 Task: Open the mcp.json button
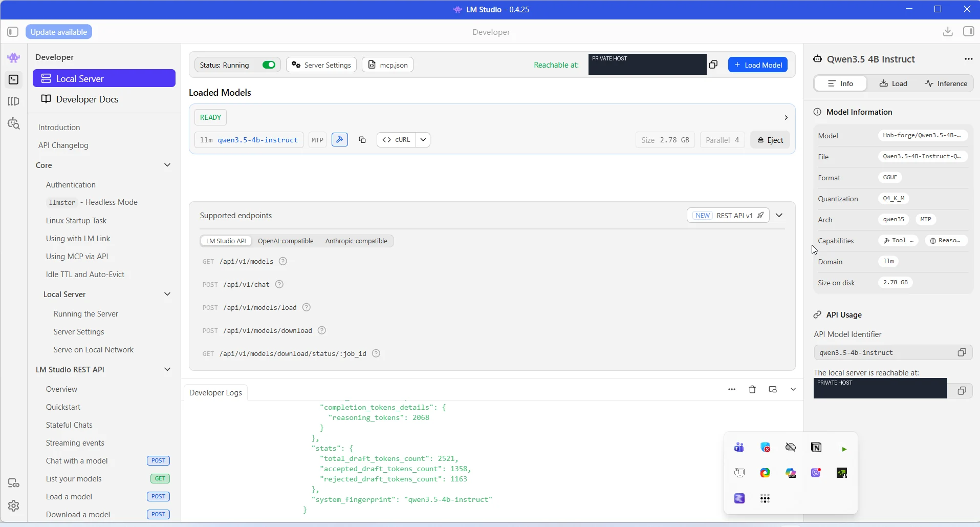point(388,65)
